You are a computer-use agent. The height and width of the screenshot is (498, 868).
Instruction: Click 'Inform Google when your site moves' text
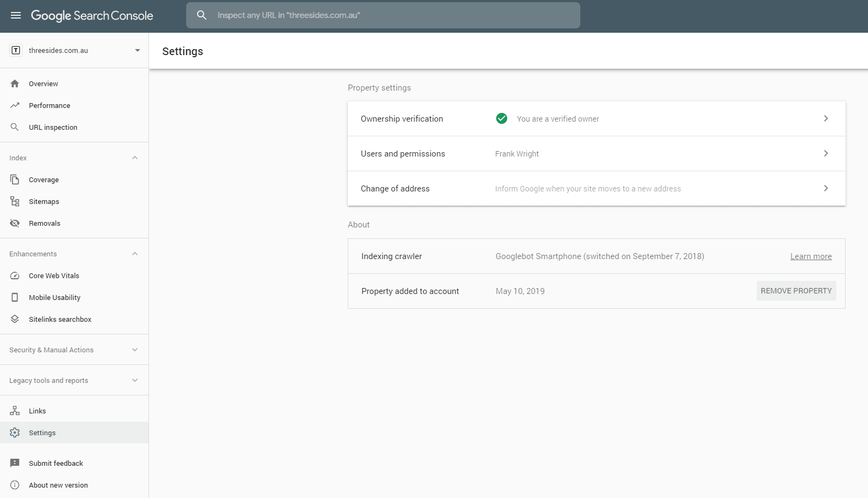click(x=588, y=189)
